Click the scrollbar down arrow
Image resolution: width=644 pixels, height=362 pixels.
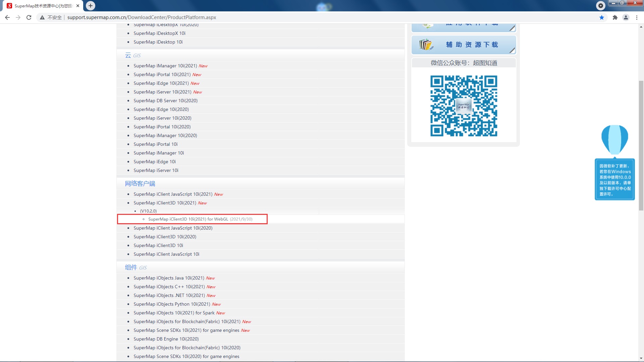641,358
